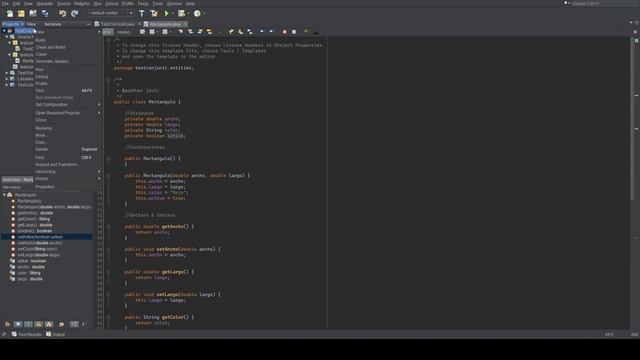Click the Redo arrow in main toolbar

[75, 13]
